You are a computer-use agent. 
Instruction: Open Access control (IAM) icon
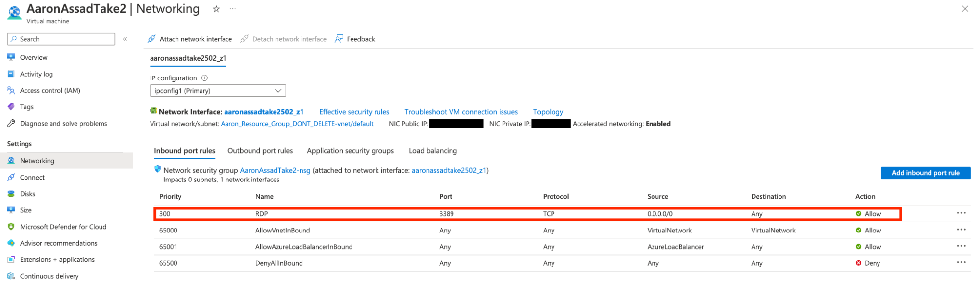(11, 90)
